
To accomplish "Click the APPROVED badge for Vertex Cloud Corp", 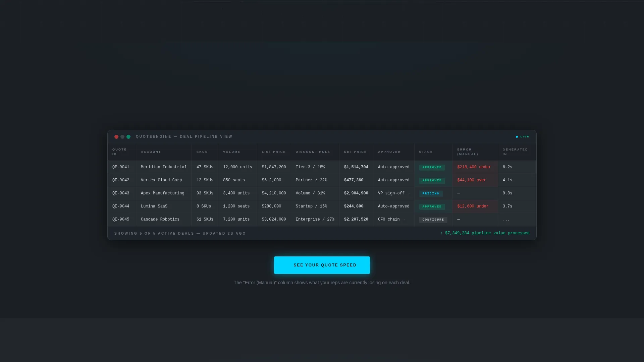I will 432,180.
